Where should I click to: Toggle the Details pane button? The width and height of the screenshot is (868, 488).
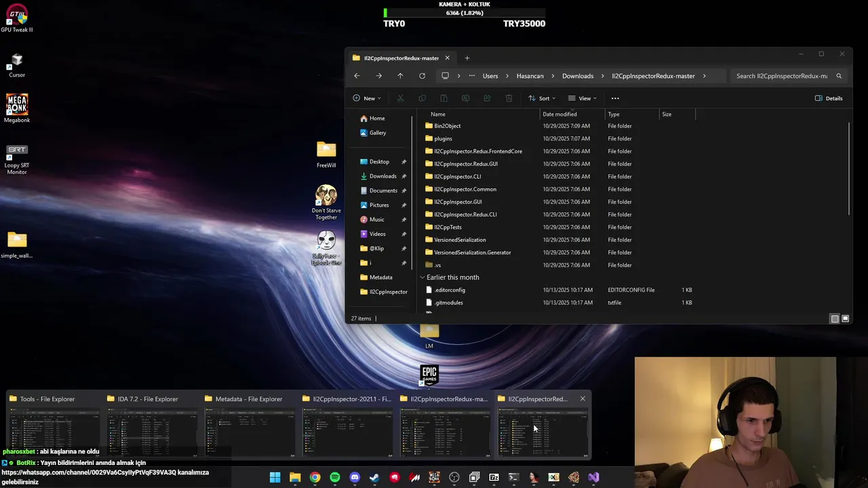[829, 98]
